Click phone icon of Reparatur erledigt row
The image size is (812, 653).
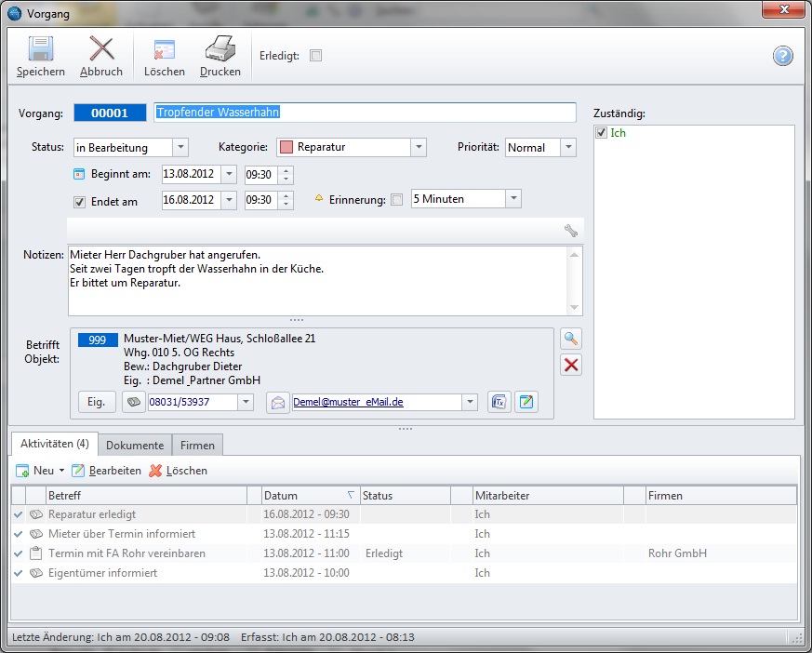point(35,514)
